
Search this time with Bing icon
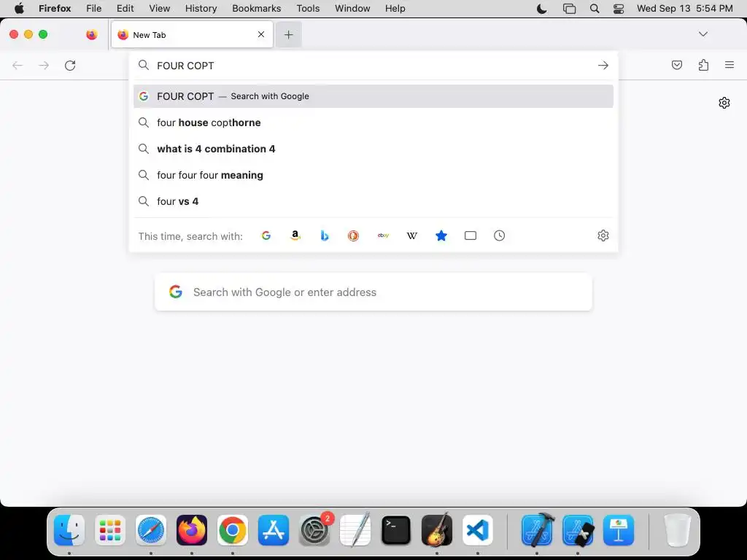click(x=325, y=236)
